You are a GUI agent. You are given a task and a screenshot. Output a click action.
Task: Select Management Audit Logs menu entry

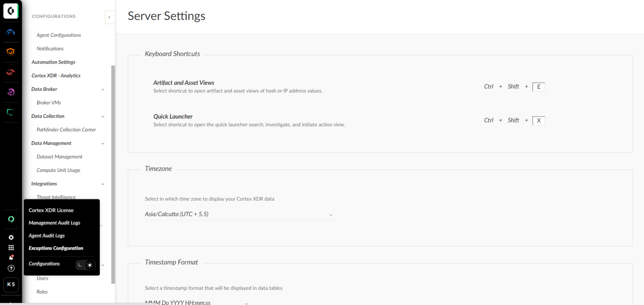click(x=55, y=223)
